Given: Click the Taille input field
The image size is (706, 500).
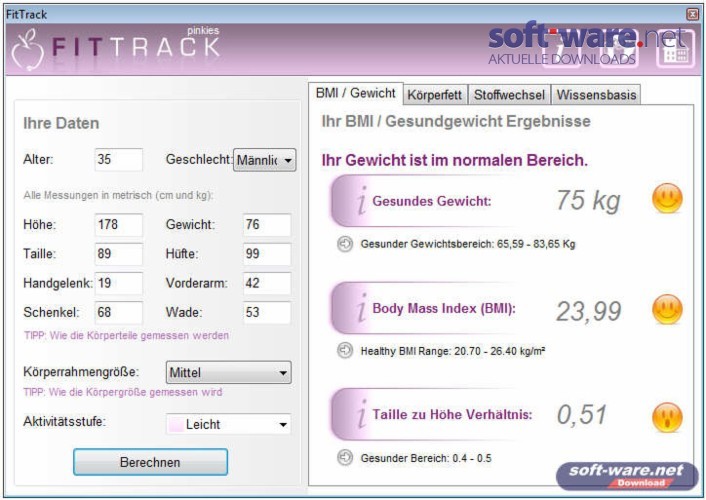Looking at the screenshot, I should pyautogui.click(x=119, y=254).
